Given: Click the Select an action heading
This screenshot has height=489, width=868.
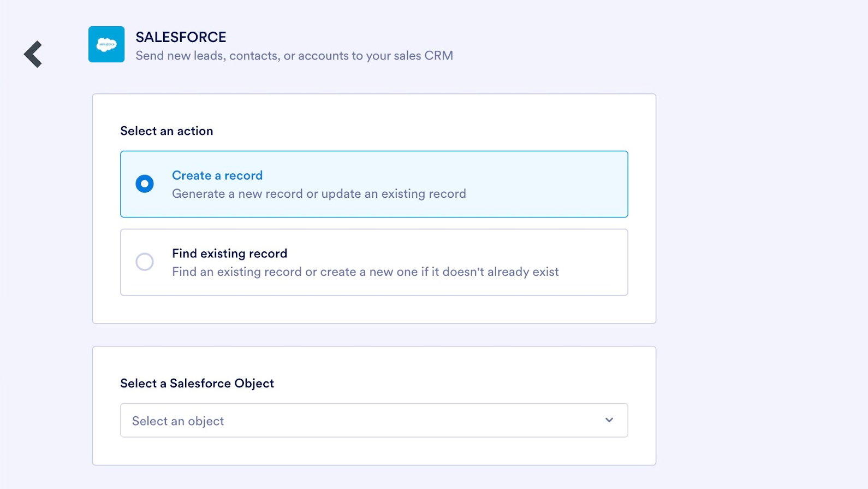Looking at the screenshot, I should point(167,131).
